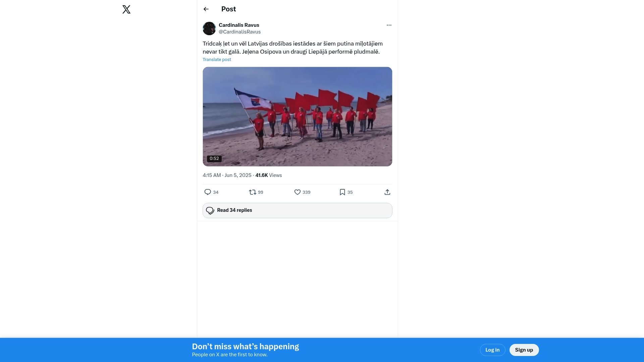
Task: Click the reply speech bubble icon
Action: pyautogui.click(x=208, y=192)
